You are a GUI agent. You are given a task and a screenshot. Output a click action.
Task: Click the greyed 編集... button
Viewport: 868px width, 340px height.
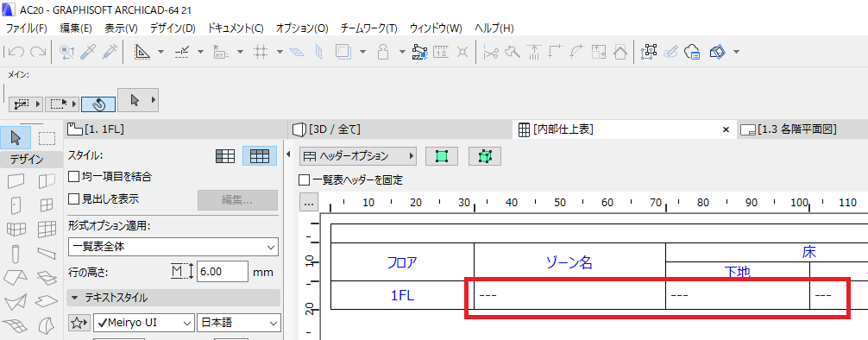[x=238, y=200]
